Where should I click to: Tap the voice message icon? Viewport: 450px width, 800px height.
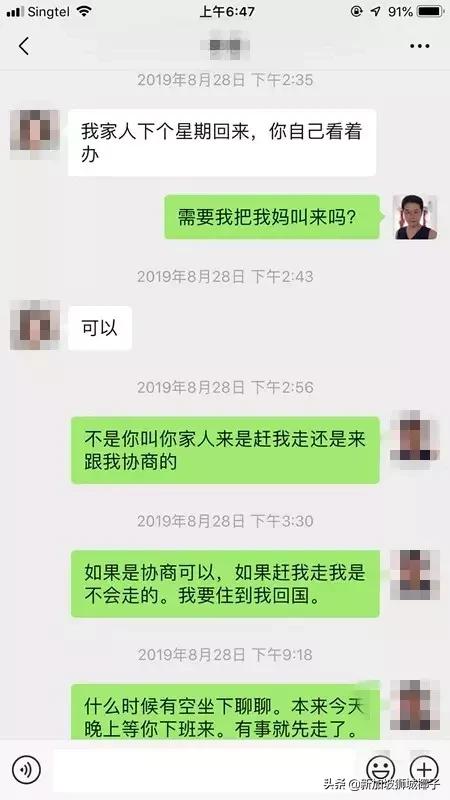(x=26, y=769)
